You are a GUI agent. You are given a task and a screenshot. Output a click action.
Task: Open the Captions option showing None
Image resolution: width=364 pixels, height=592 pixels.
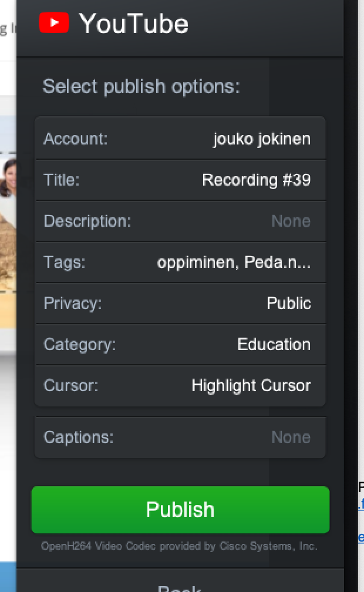291,437
